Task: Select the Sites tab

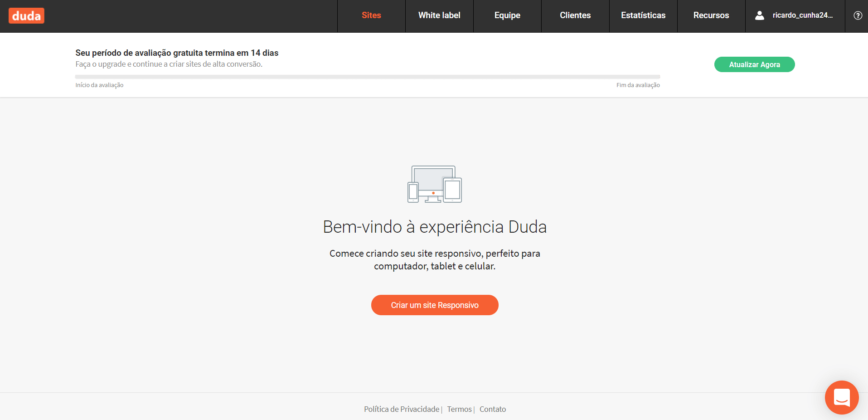Action: tap(371, 15)
